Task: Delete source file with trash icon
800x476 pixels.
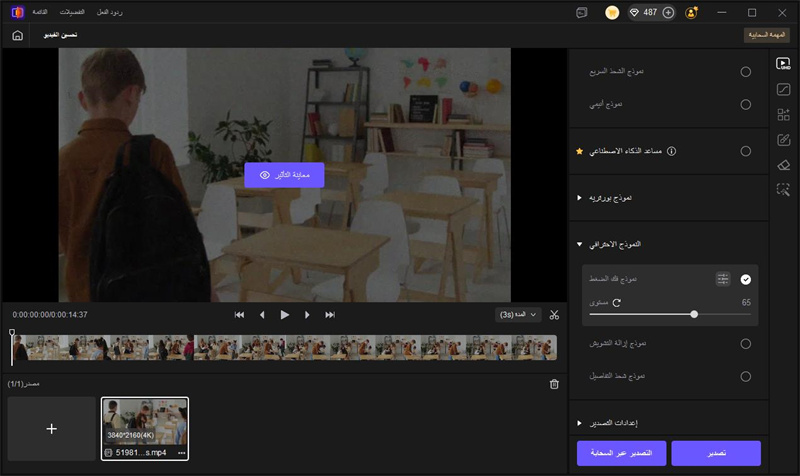Action: [555, 384]
